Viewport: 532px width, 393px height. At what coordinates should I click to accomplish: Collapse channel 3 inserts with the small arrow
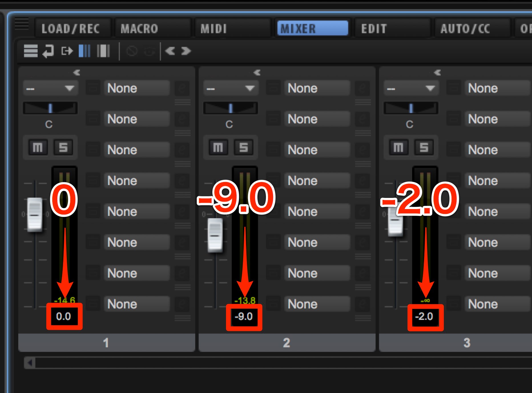(x=437, y=73)
